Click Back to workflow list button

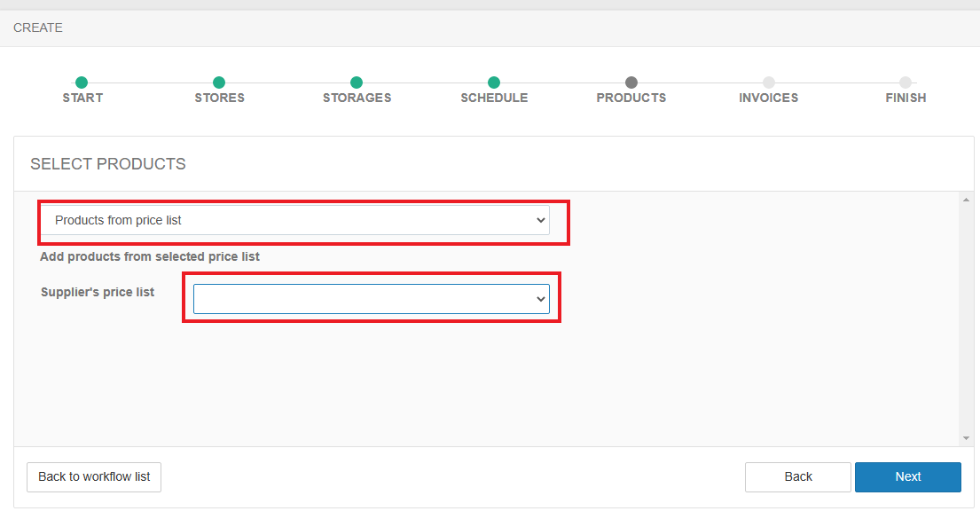94,476
